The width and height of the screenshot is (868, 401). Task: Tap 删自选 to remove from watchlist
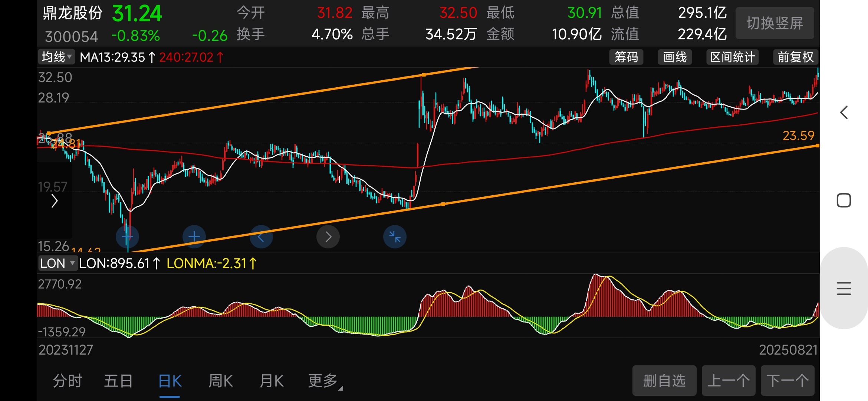coord(664,381)
